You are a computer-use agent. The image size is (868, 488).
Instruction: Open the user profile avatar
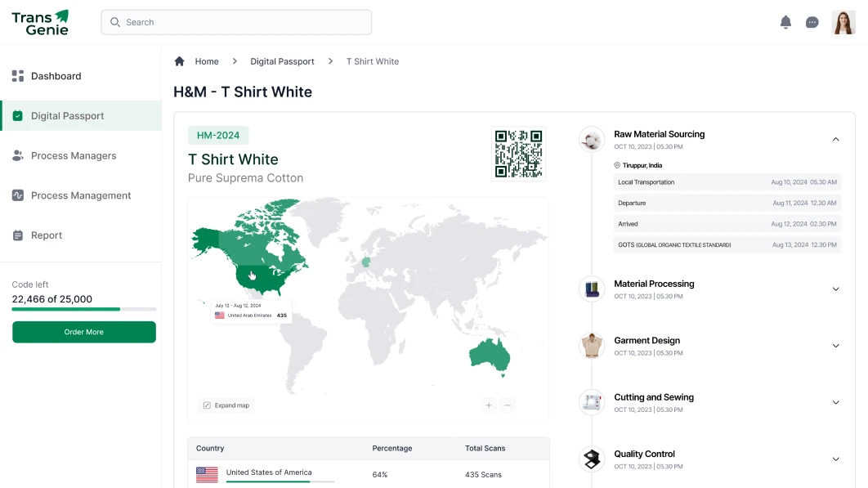click(843, 22)
